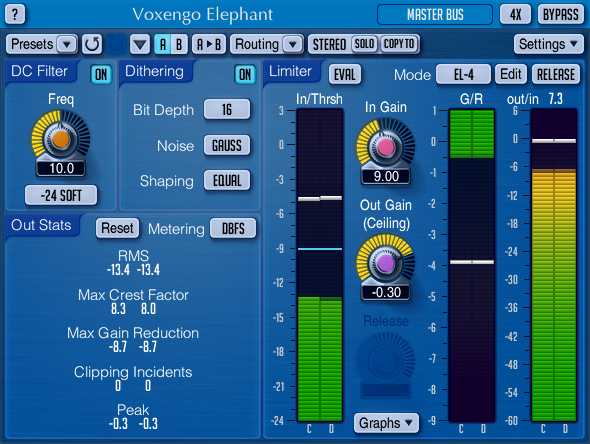This screenshot has height=444, width=590.
Task: Toggle the limiter EVAL button
Action: (x=345, y=74)
